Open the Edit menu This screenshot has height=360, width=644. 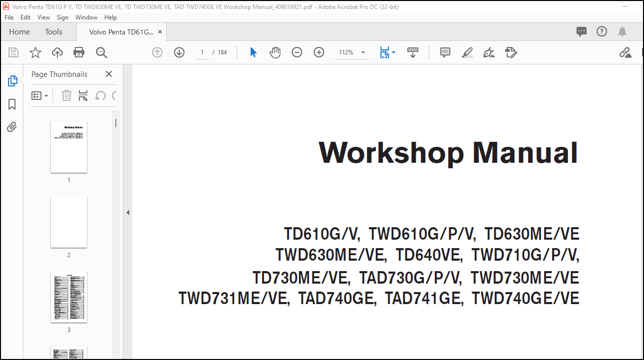[x=25, y=17]
